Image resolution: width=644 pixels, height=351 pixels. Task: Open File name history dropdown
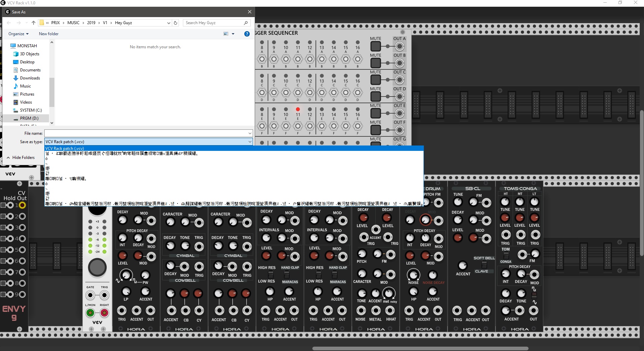coord(250,133)
